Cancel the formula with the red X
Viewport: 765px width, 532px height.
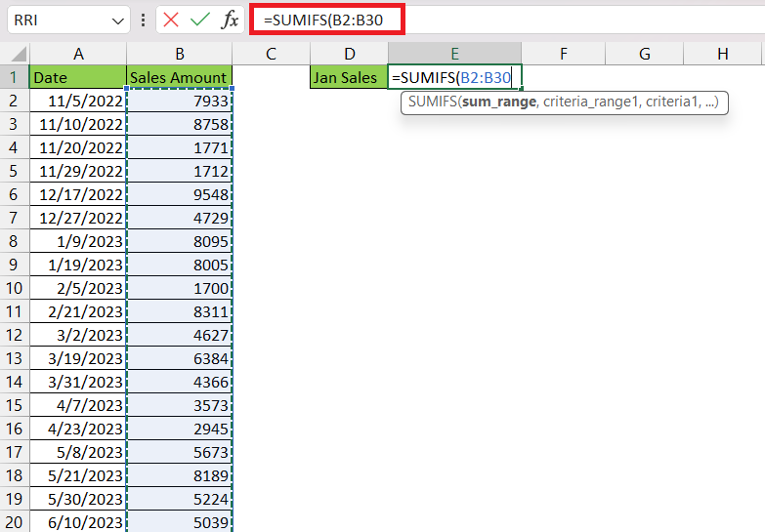click(x=171, y=20)
